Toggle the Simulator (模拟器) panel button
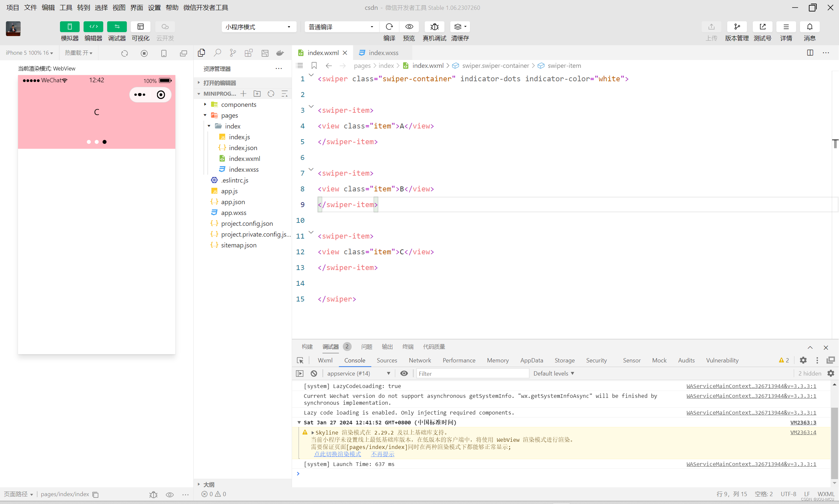 pyautogui.click(x=69, y=27)
